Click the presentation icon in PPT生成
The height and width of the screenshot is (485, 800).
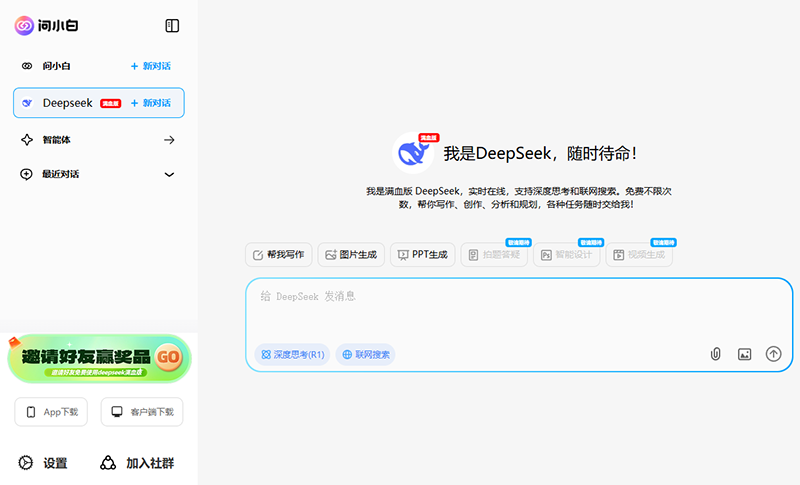(x=403, y=254)
